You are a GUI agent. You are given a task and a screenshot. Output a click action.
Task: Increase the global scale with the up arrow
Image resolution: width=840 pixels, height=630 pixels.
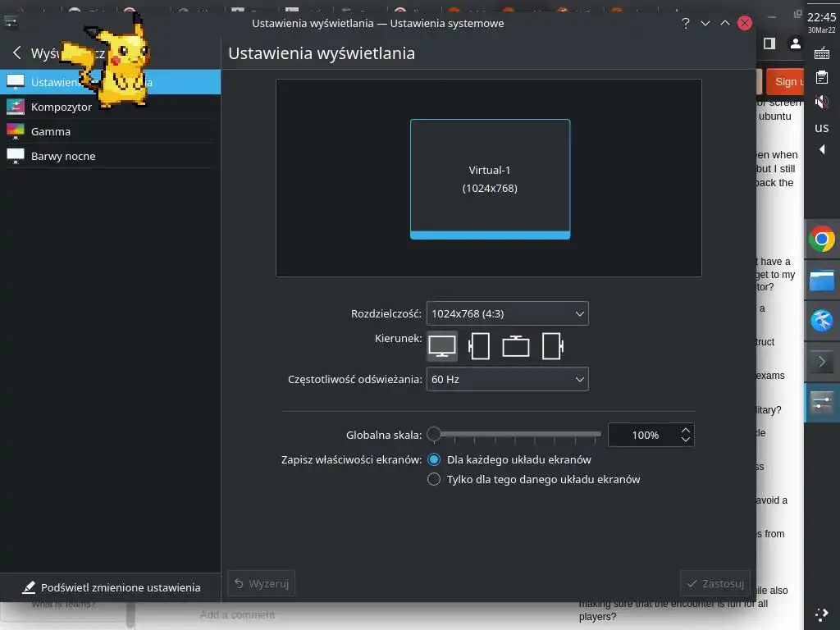point(686,430)
